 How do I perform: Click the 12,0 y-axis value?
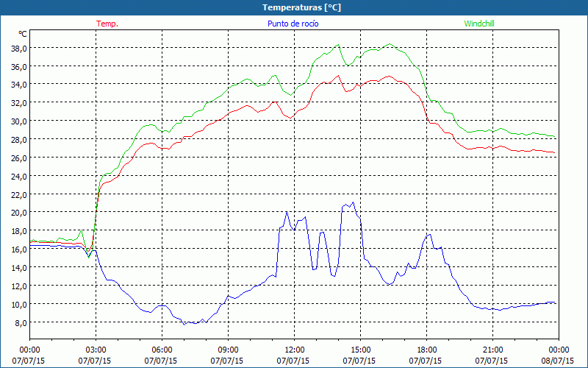point(18,286)
